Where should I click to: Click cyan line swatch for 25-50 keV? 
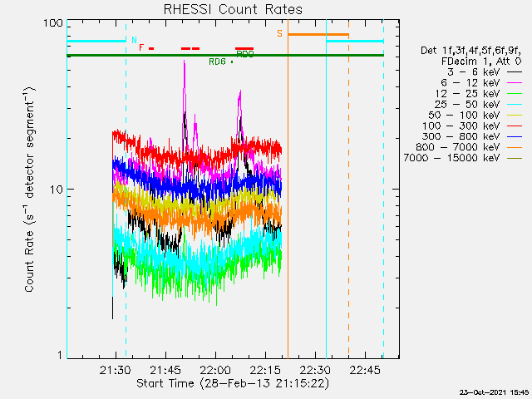coord(515,105)
